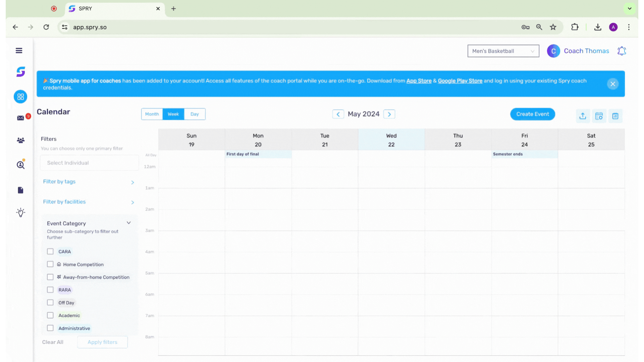Open the lightbulb ideas icon in sidebar
This screenshot has height=362, width=644.
click(x=20, y=213)
